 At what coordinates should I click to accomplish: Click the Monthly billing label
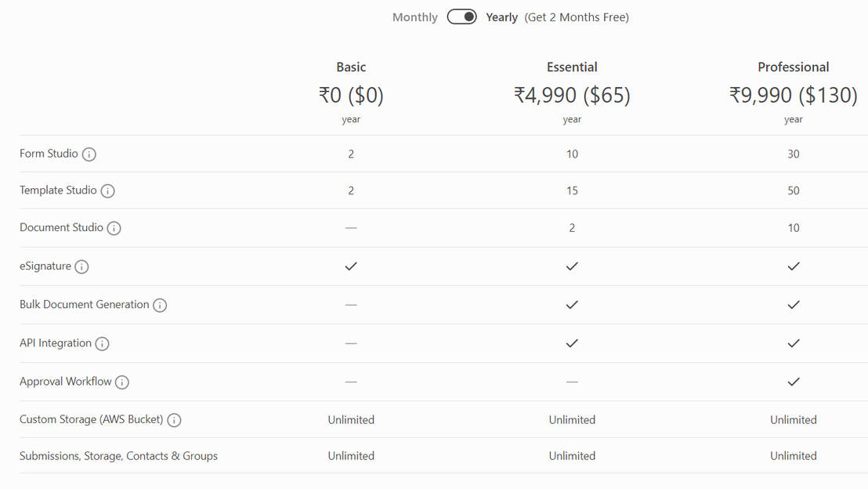(x=414, y=16)
